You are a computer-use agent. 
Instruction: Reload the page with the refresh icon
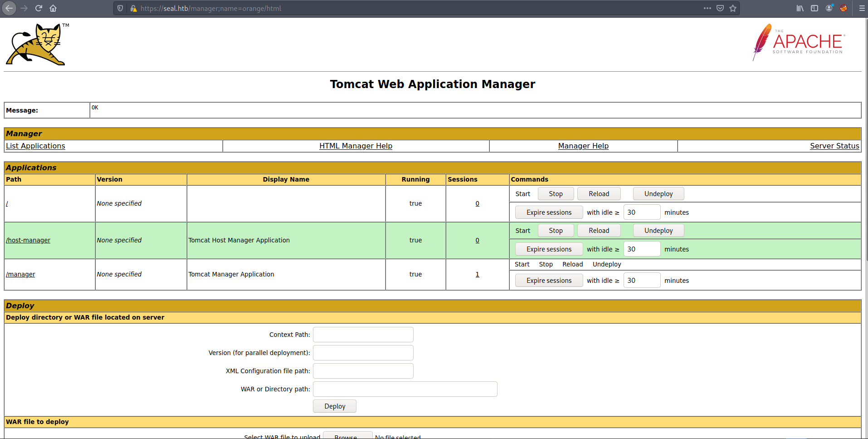point(39,8)
